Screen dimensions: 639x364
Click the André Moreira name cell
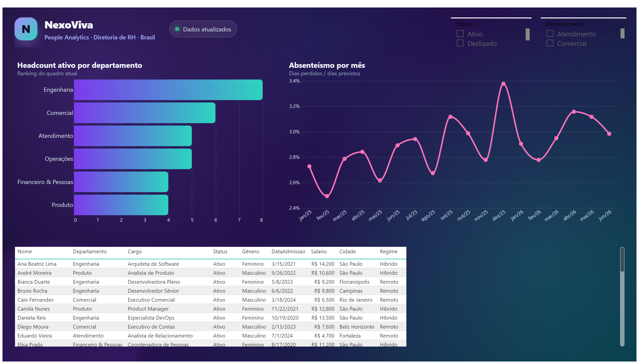[34, 273]
